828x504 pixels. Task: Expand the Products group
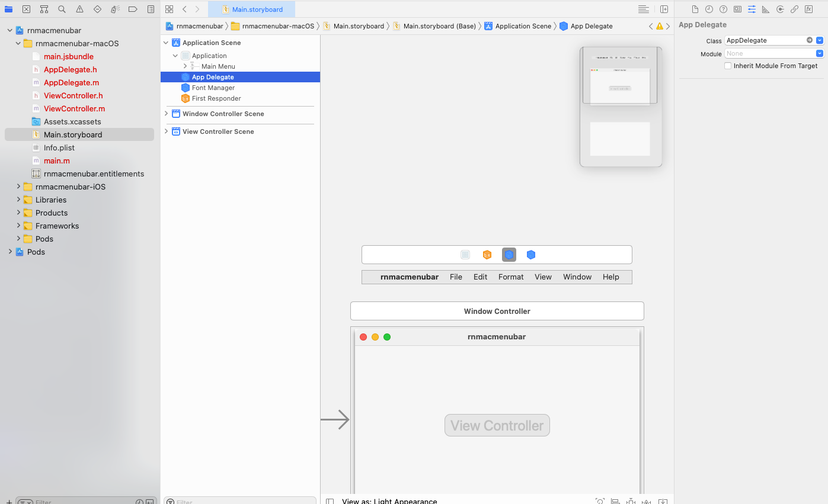click(18, 213)
